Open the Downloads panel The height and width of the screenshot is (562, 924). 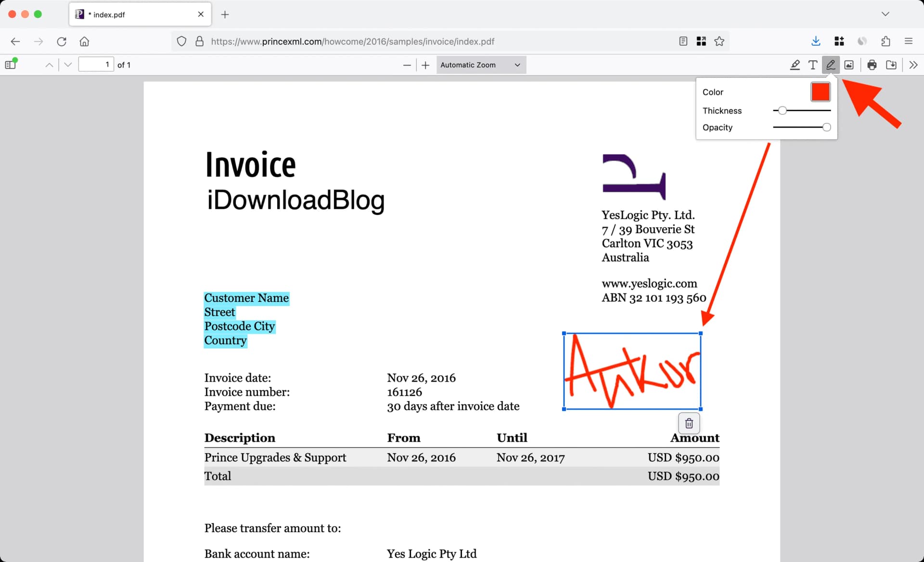click(816, 41)
